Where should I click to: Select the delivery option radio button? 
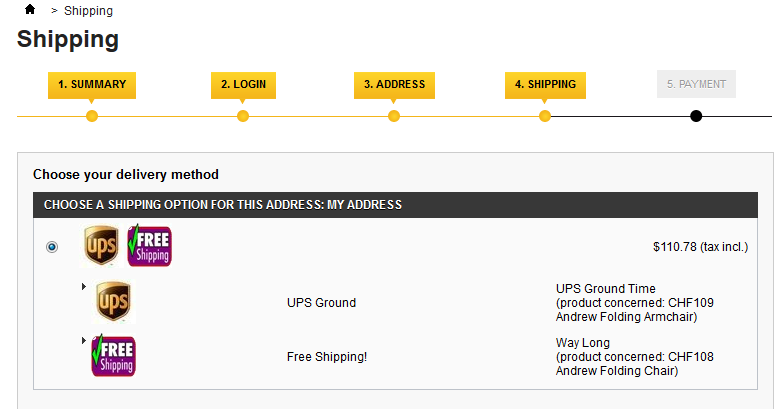[x=52, y=247]
